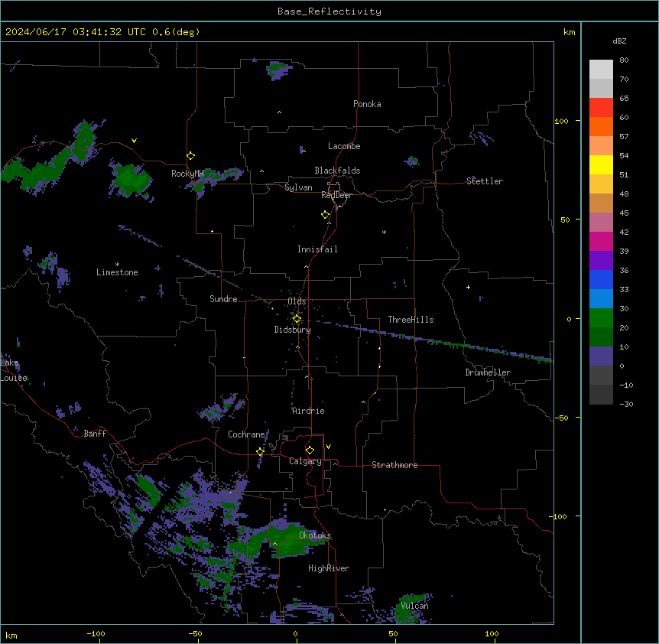Select the orange 57-60 dBZ legend swatch
Image resolution: width=659 pixels, height=644 pixels.
point(601,126)
